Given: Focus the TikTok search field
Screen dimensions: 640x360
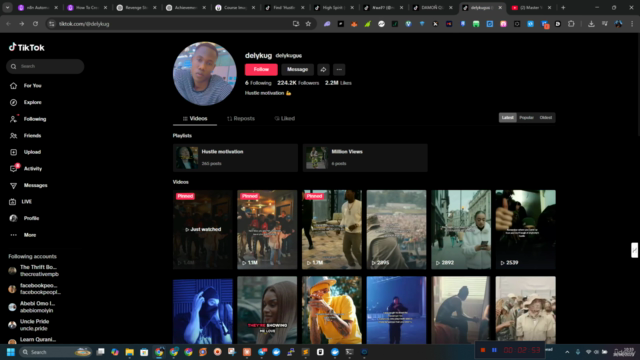Looking at the screenshot, I should click(x=45, y=66).
